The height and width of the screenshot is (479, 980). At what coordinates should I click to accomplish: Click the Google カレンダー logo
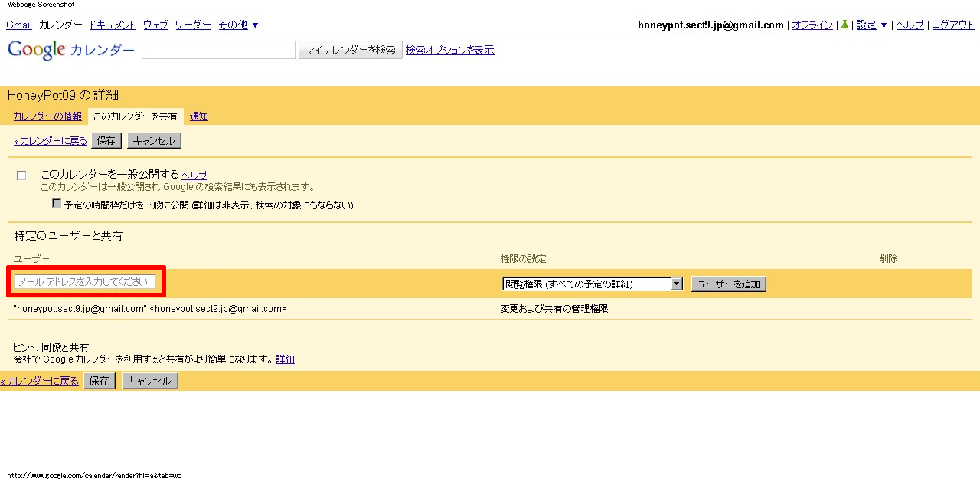(x=70, y=51)
